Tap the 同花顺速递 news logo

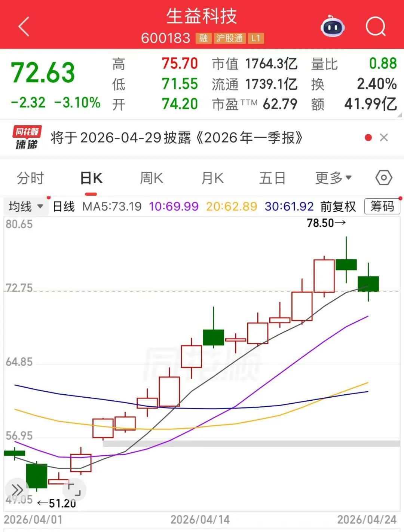(27, 138)
